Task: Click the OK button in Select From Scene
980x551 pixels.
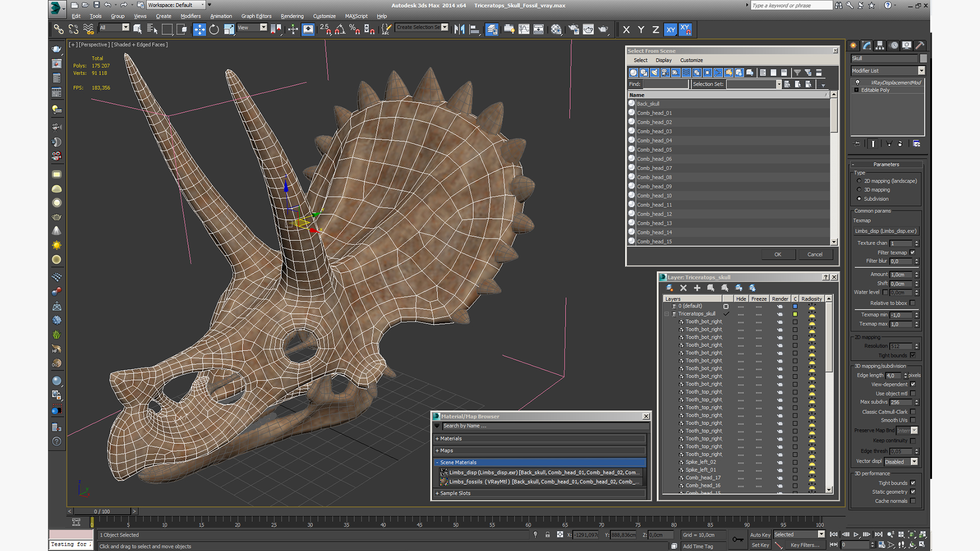Action: pyautogui.click(x=777, y=255)
